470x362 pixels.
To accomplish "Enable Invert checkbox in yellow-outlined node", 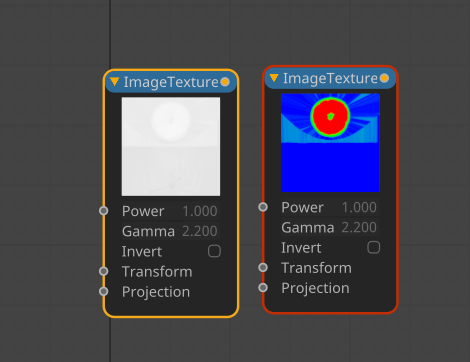I will tap(214, 251).
